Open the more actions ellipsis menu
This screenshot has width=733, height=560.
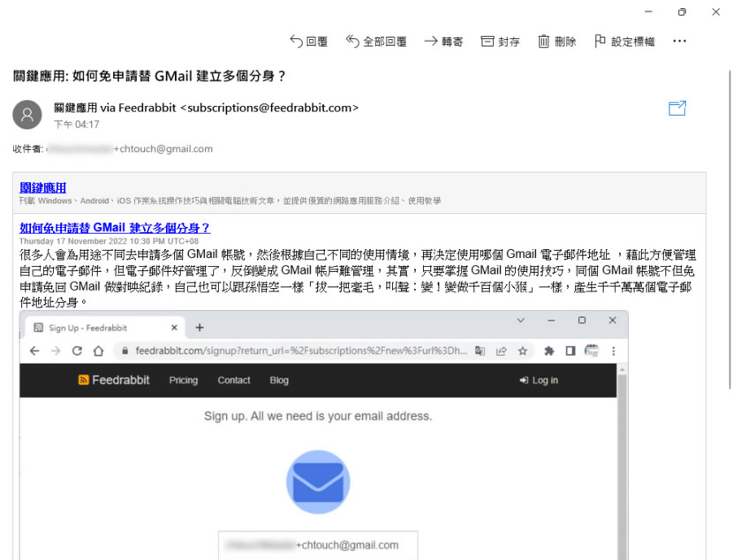click(x=679, y=42)
